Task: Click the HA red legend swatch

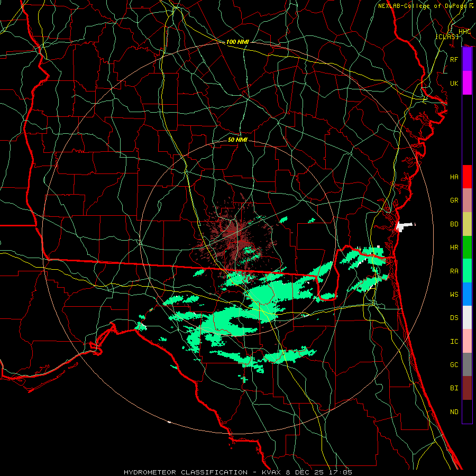Action: (467, 177)
